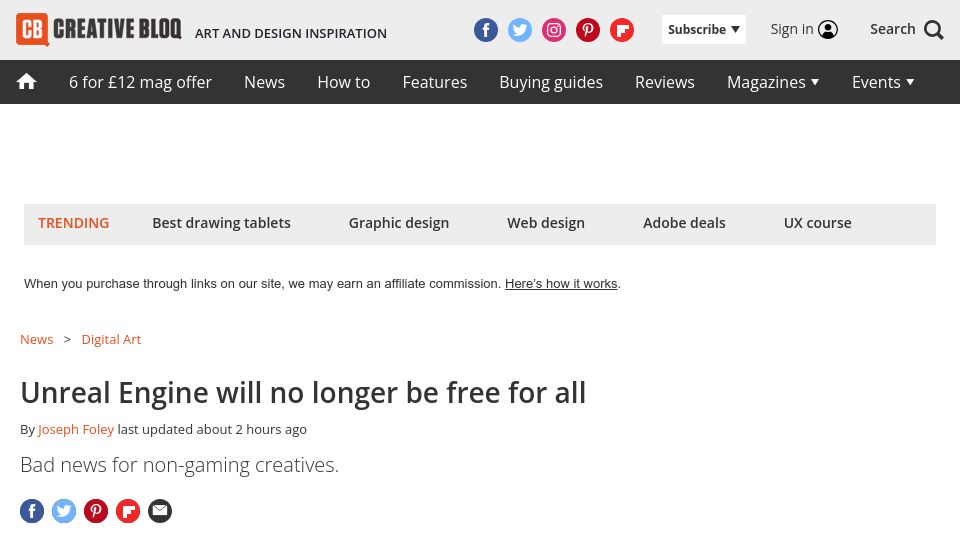Share article on Flipboard below the headline
This screenshot has width=960, height=540.
click(127, 511)
